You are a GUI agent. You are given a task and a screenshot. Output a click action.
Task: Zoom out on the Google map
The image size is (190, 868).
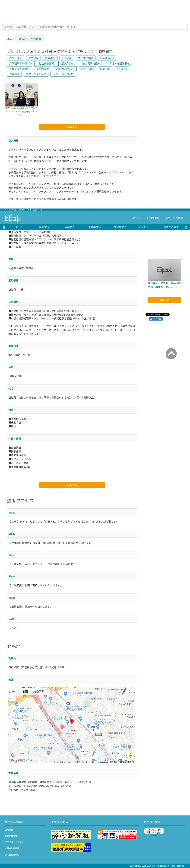(x=13, y=698)
